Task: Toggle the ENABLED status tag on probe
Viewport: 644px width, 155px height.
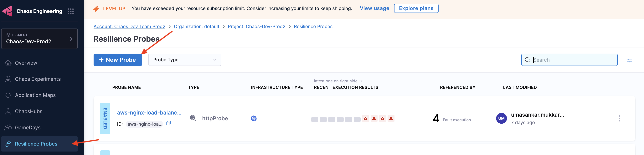Action: 105,118
